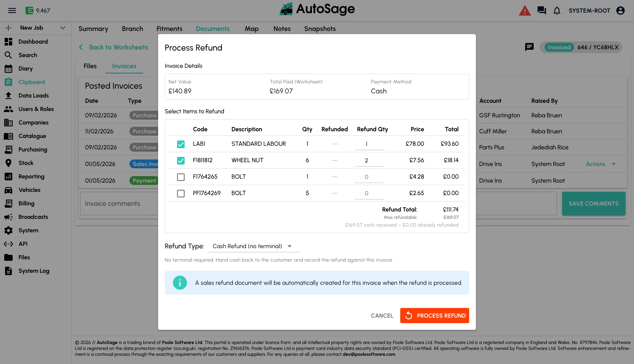Select the Invoices sub-tab

pos(124,66)
